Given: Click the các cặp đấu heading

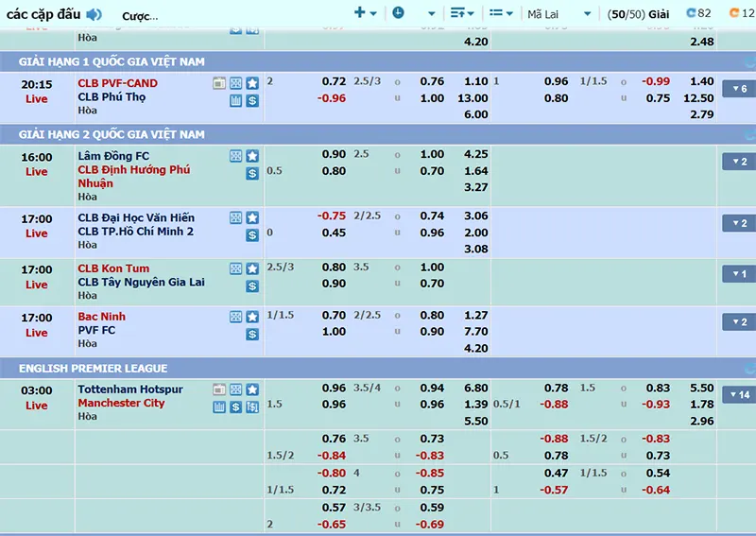Looking at the screenshot, I should click(x=43, y=14).
